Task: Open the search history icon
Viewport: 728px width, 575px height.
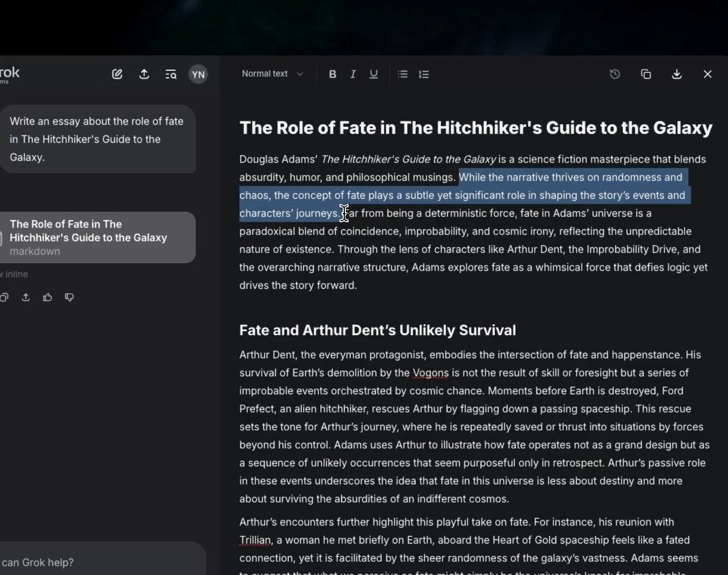Action: point(171,74)
